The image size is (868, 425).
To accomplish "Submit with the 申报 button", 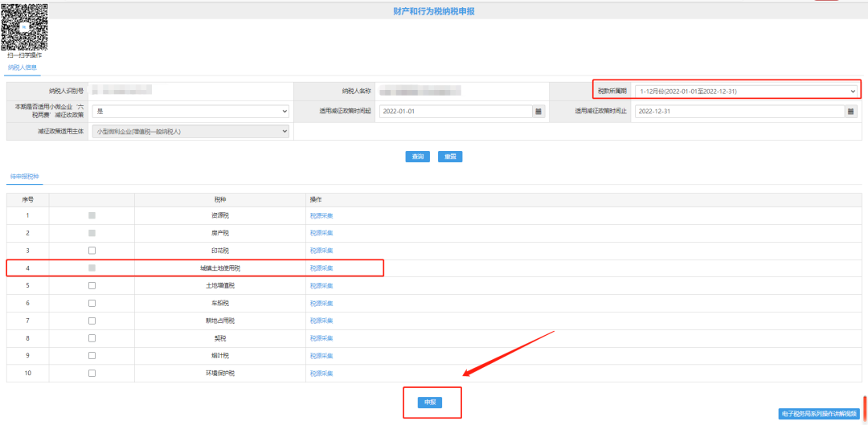I will click(429, 402).
